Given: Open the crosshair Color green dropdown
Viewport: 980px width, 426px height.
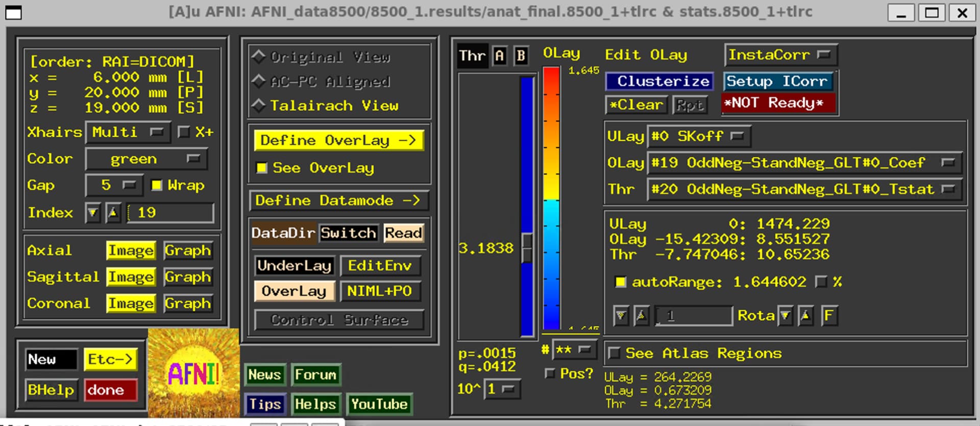Looking at the screenshot, I should point(147,159).
